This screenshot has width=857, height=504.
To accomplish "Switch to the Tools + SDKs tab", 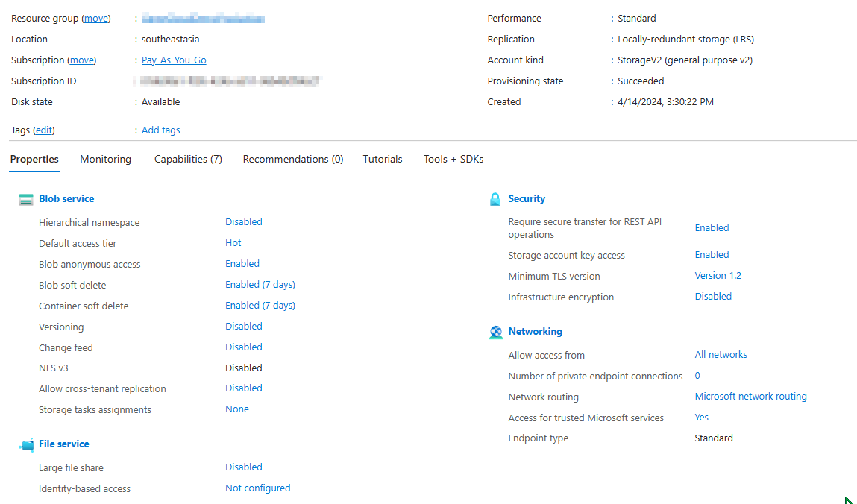I will coord(453,159).
